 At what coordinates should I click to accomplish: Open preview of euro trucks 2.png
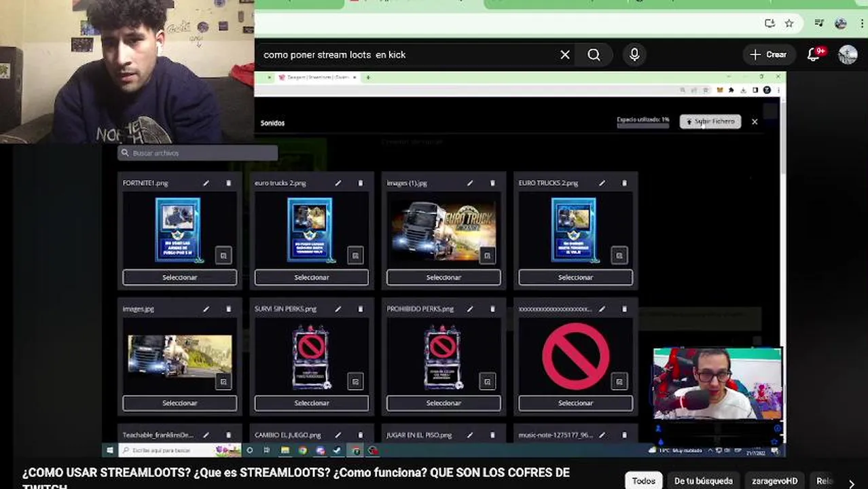(355, 255)
